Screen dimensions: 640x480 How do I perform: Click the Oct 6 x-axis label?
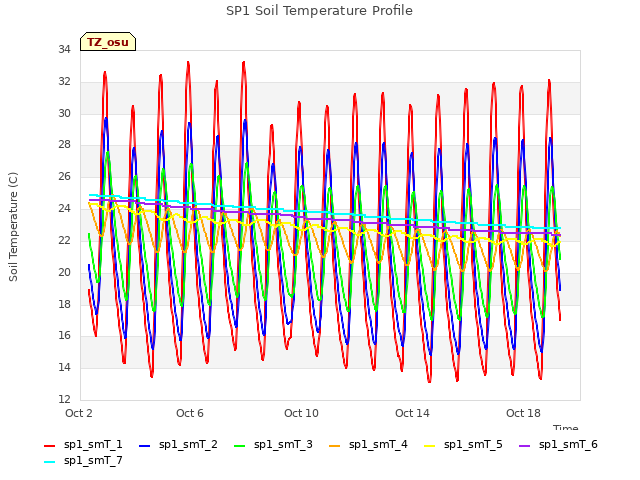click(190, 413)
